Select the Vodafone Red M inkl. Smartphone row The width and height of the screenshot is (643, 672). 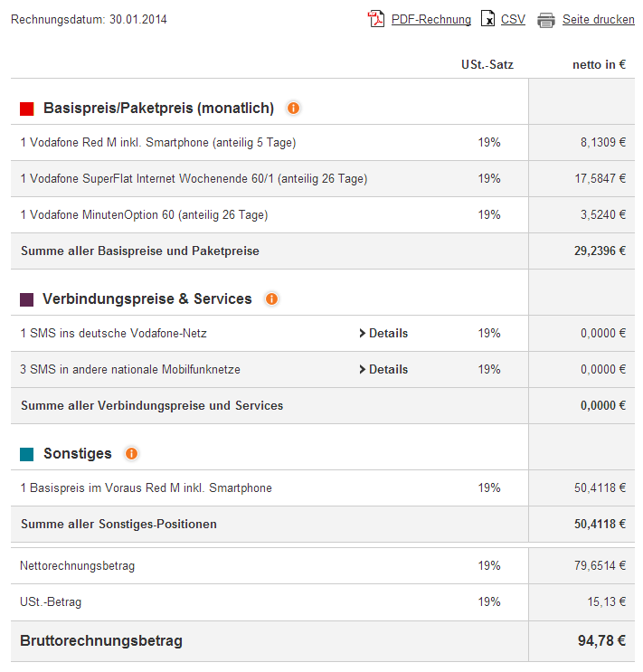(158, 143)
